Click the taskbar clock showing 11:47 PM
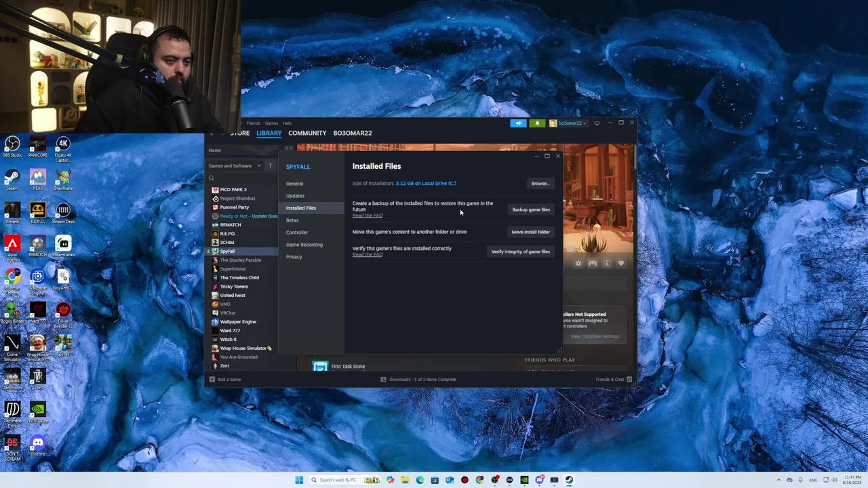Viewport: 868px width, 488px height. pyautogui.click(x=852, y=480)
